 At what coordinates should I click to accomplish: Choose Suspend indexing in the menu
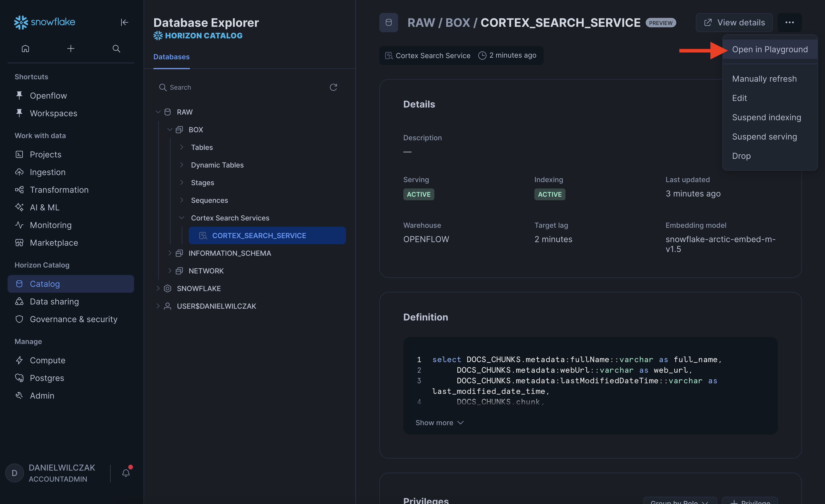point(766,118)
